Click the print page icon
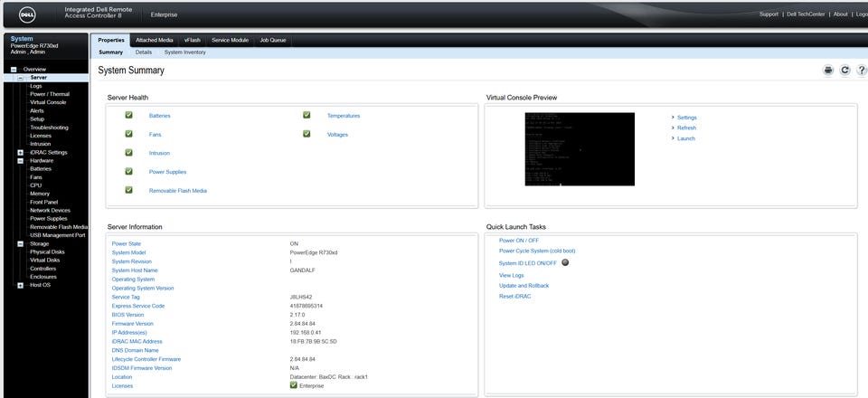The height and width of the screenshot is (398, 868). point(827,71)
